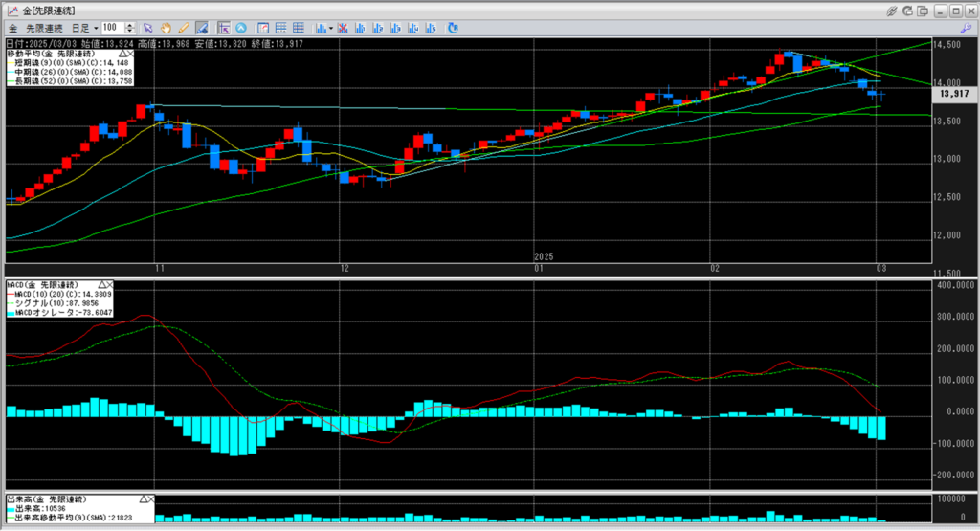Close the 出来高 volume legend box

point(152,499)
